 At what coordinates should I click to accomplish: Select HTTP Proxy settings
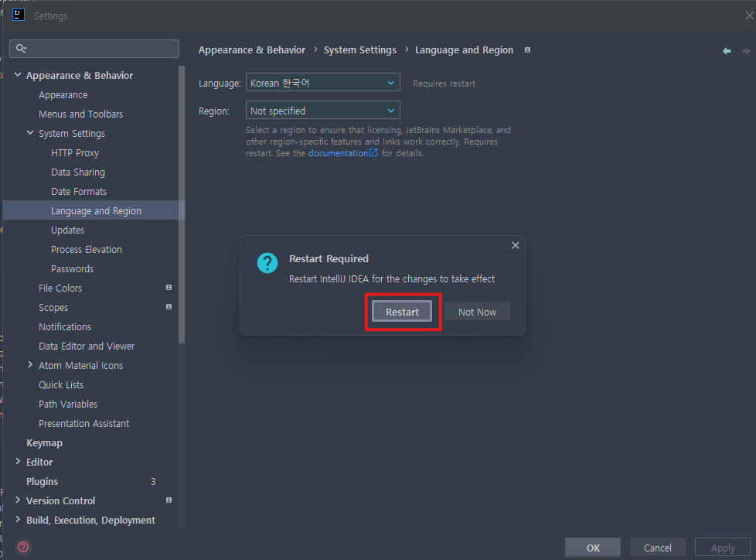pos(75,153)
